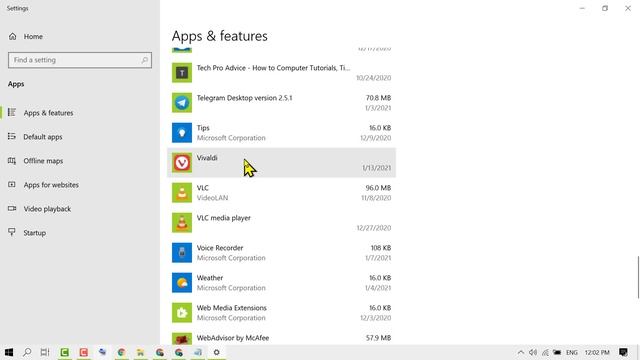The width and height of the screenshot is (640, 360).
Task: Select WebAdvisor by McAfee name
Action: (x=233, y=338)
